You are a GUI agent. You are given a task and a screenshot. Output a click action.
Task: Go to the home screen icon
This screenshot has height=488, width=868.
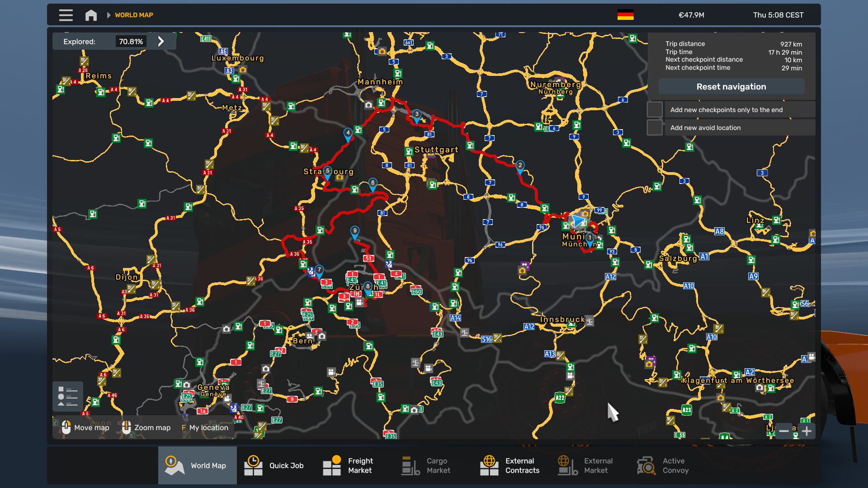pyautogui.click(x=91, y=15)
